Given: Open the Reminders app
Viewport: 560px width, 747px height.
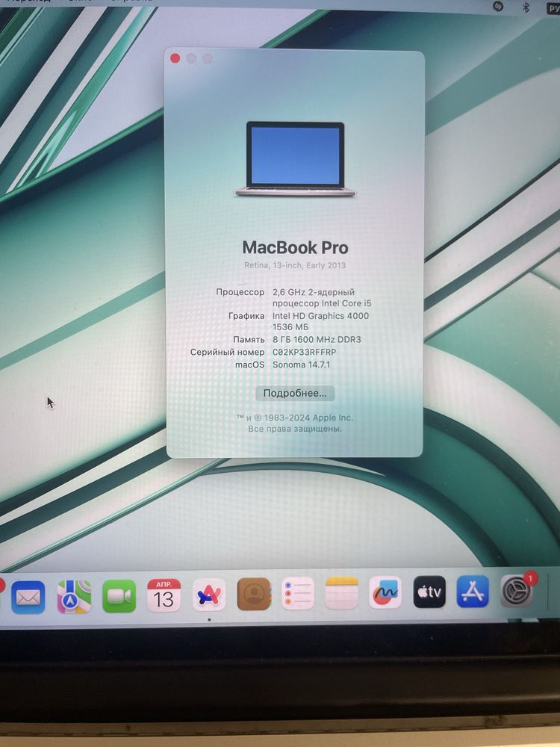Looking at the screenshot, I should 298,593.
